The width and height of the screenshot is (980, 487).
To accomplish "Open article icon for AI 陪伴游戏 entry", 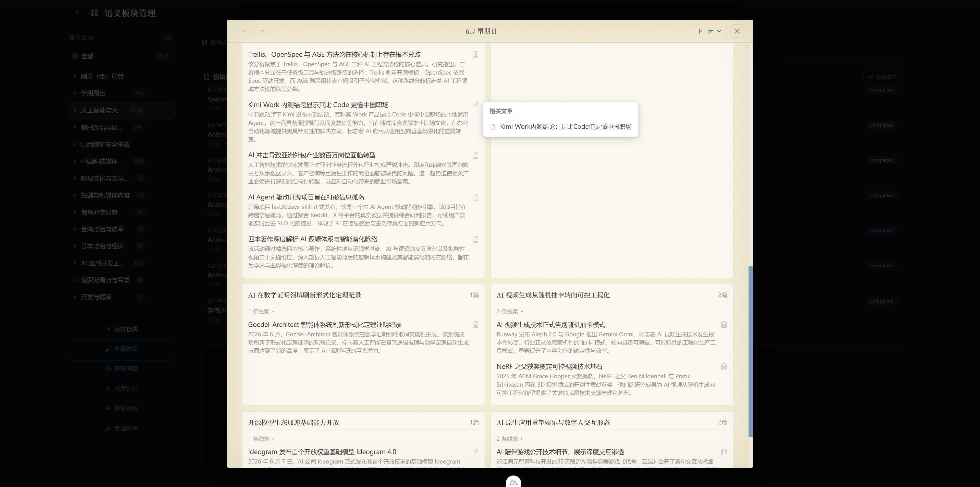I will [724, 452].
